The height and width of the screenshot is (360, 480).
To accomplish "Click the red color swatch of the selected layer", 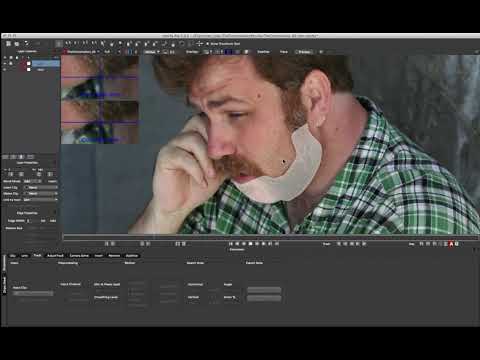I will click(x=23, y=63).
